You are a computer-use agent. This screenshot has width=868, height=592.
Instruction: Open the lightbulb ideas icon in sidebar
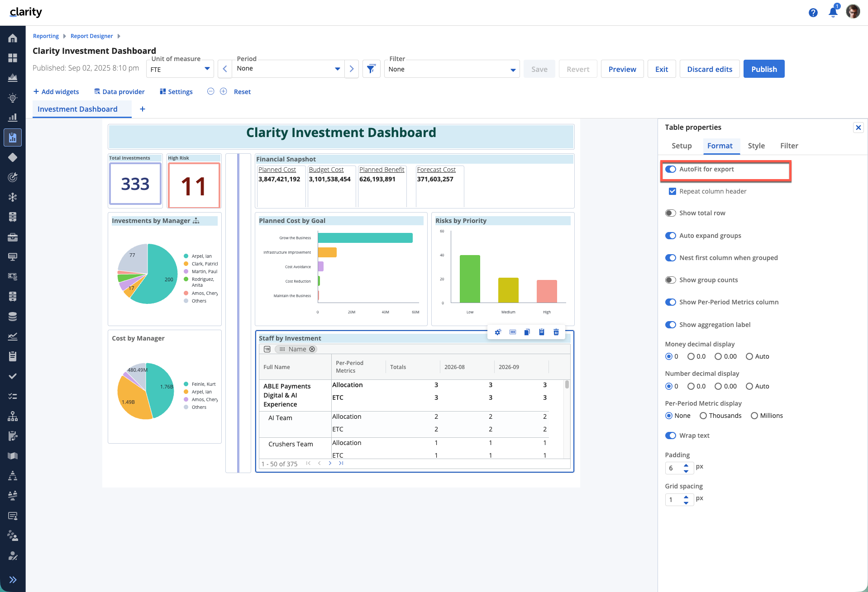click(x=13, y=98)
